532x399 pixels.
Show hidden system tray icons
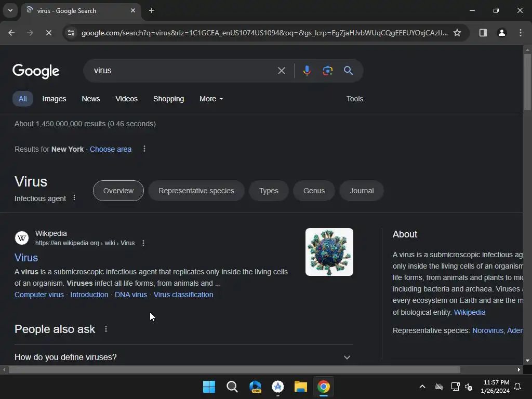coord(422,387)
